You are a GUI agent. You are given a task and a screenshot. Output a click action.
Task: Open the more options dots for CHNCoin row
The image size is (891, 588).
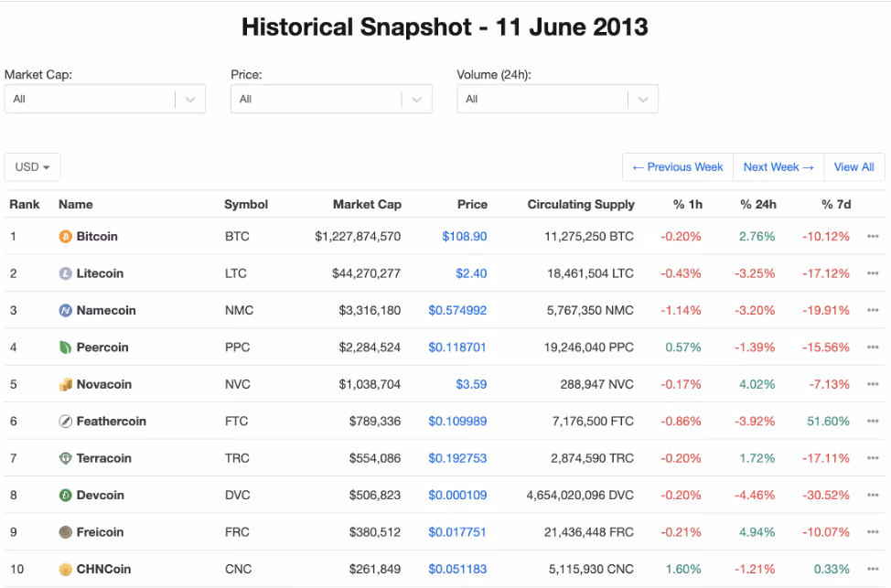(873, 569)
